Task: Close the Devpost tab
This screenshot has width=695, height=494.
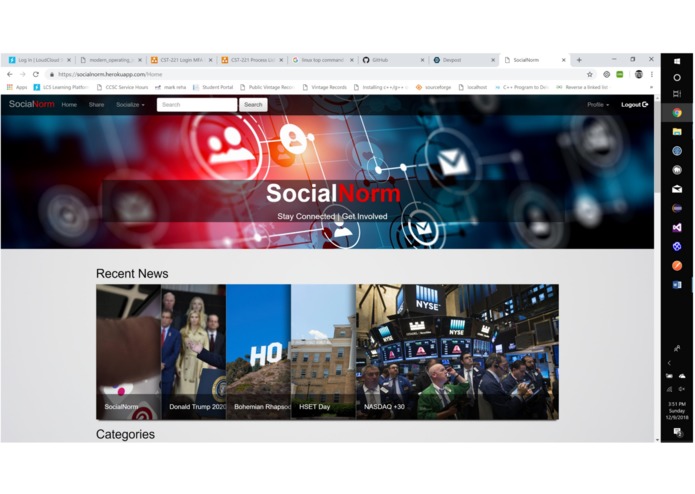Action: [x=493, y=60]
